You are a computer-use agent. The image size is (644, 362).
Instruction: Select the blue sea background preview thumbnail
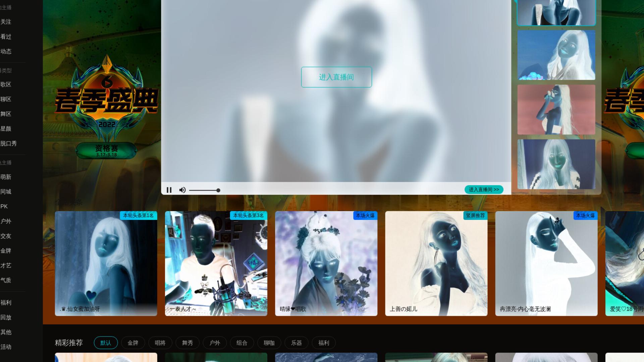[x=556, y=55]
